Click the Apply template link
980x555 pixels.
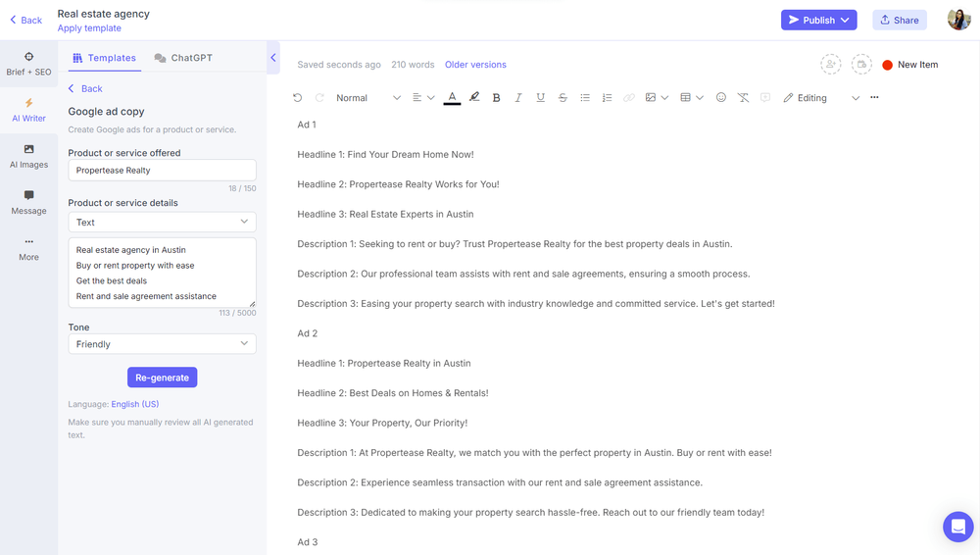tap(89, 28)
